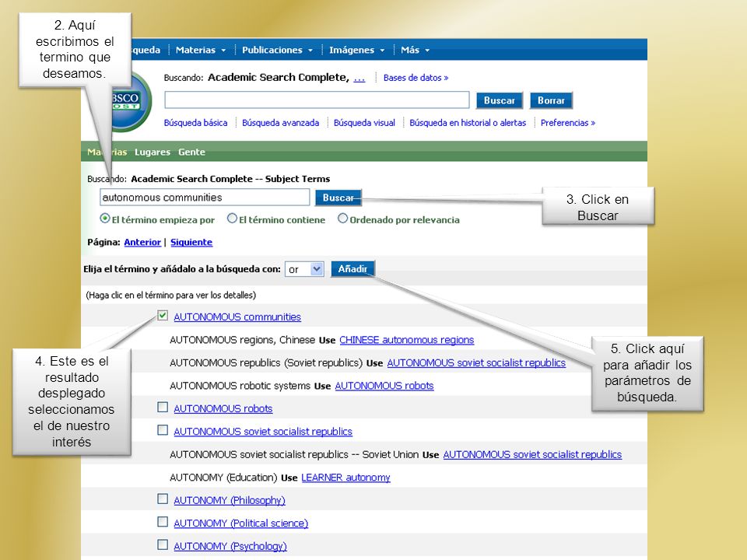The image size is (747, 560).
Task: Open the Más dropdown menu
Action: point(415,50)
